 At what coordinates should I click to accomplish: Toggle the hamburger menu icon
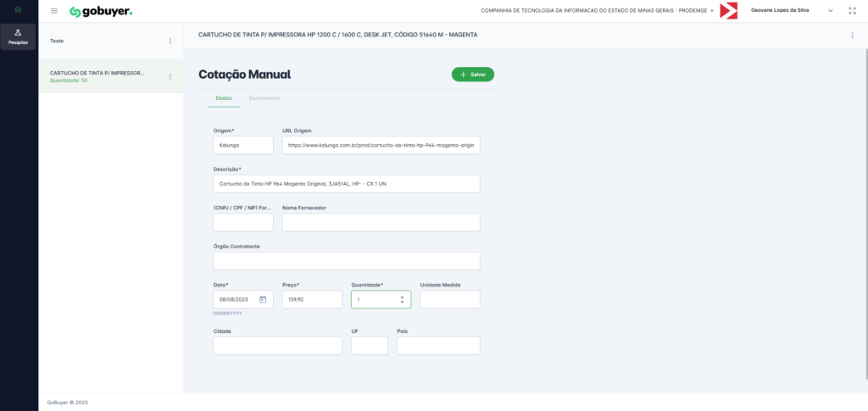(x=55, y=11)
